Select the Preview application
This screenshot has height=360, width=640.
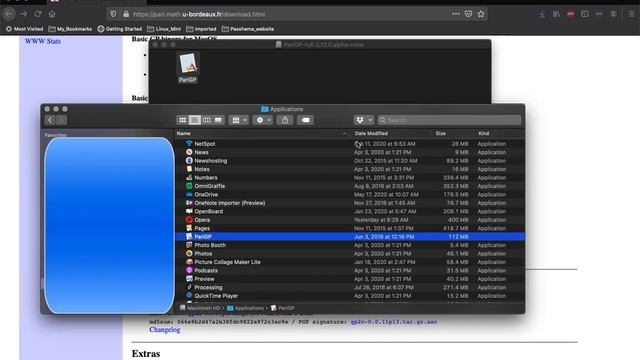coord(350,279)
